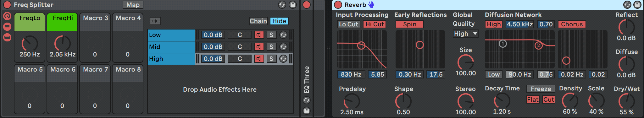Click Low chain volume 0.0 dB field
Image resolution: width=644 pixels, height=118 pixels.
213,35
